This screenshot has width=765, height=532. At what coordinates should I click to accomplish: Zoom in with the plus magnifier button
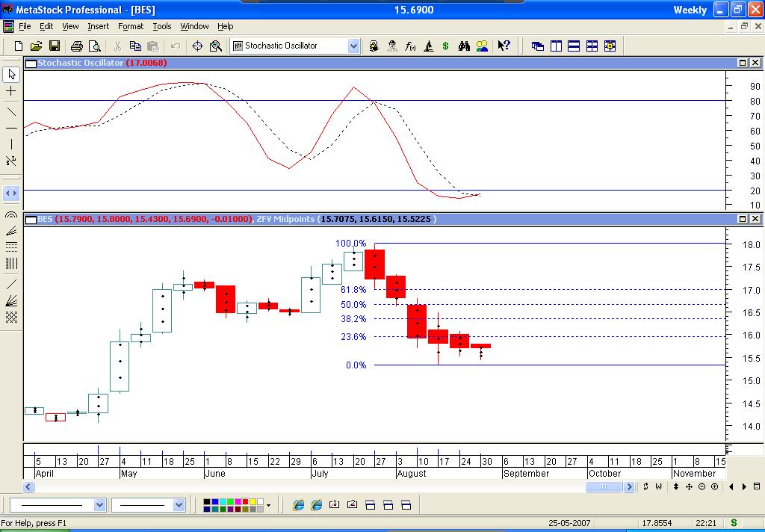pos(715,486)
